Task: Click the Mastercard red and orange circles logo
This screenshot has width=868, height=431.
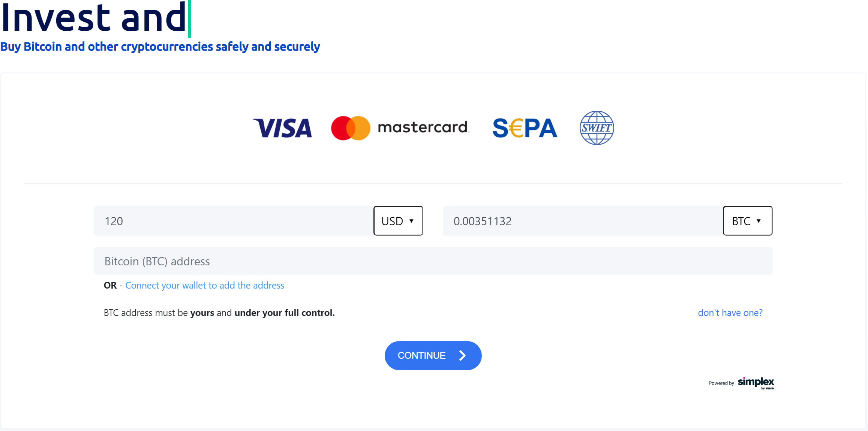Action: [x=351, y=128]
